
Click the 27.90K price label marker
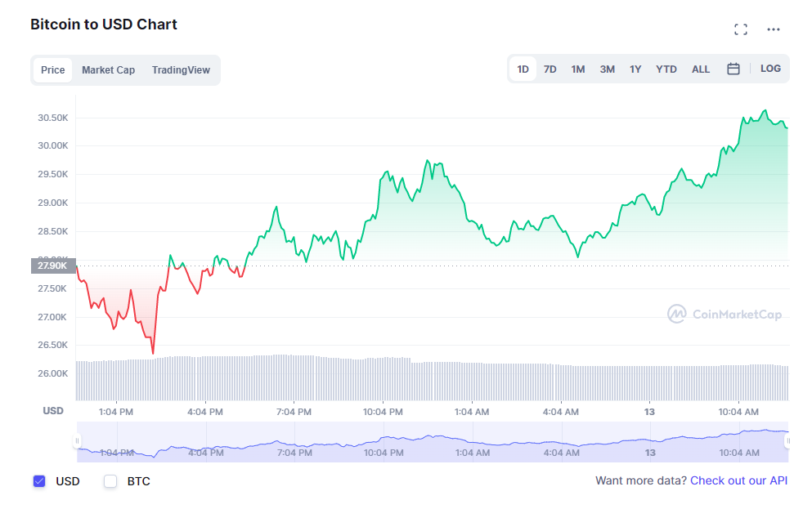(x=53, y=266)
